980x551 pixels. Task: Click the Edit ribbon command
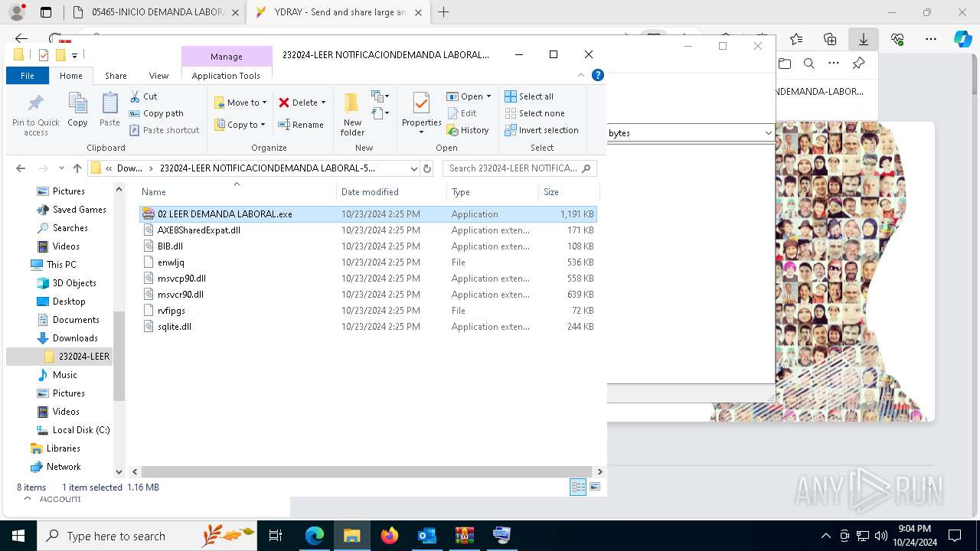pyautogui.click(x=462, y=113)
